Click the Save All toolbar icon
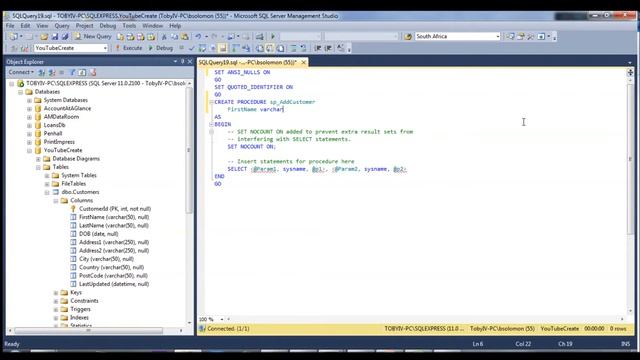Viewport: 640px width, 360px height. (x=64, y=37)
